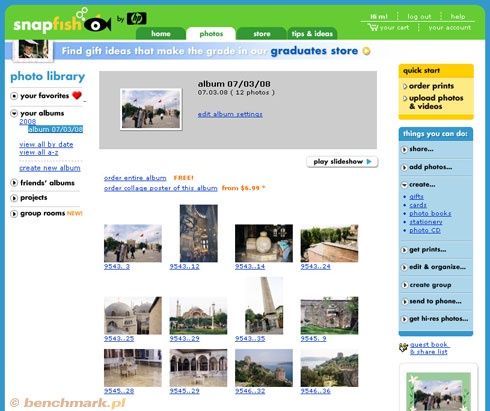Open photo thumbnail 9543..14
490x411 pixels.
point(264,243)
